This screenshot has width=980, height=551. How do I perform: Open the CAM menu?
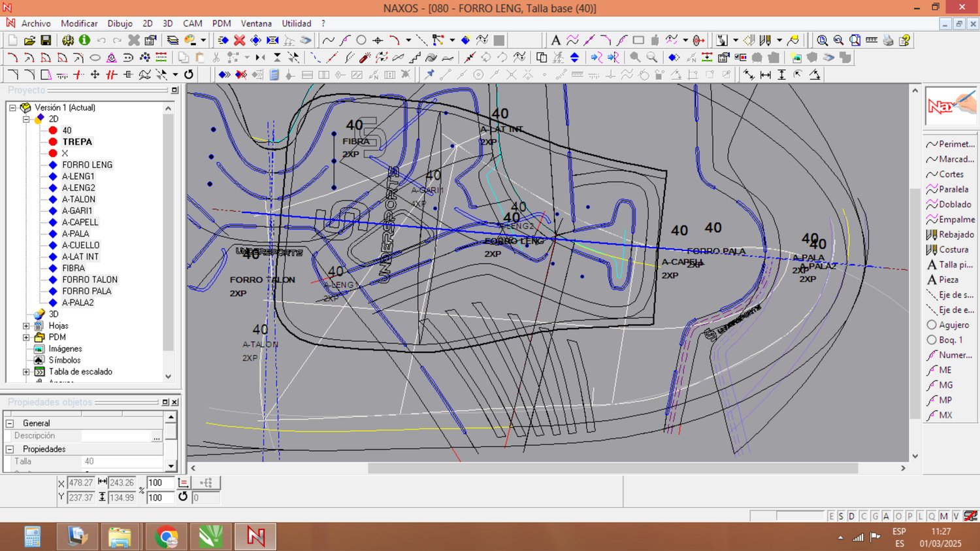pyautogui.click(x=192, y=24)
